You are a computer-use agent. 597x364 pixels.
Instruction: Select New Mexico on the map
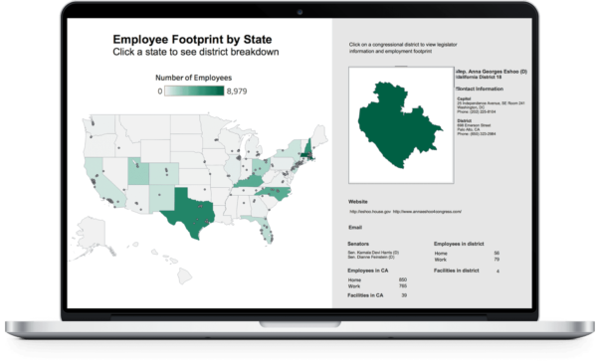[161, 198]
